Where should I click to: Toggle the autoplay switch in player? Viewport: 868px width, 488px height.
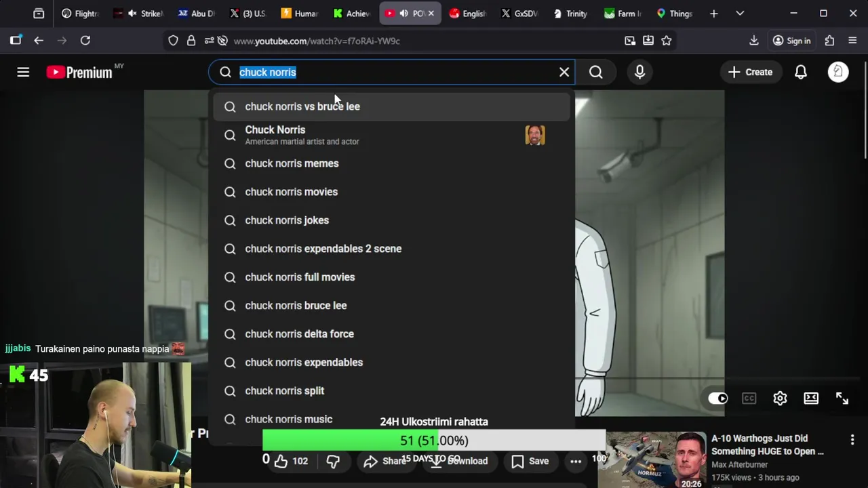(718, 399)
